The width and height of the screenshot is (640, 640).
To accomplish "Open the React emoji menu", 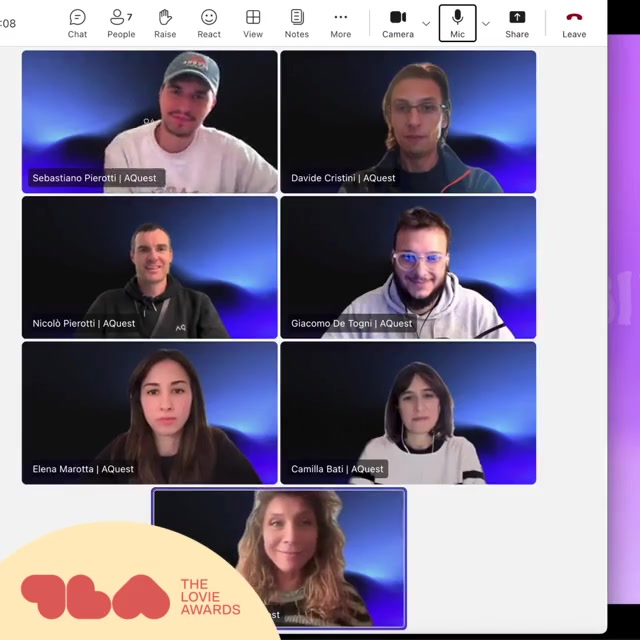I will tap(209, 24).
